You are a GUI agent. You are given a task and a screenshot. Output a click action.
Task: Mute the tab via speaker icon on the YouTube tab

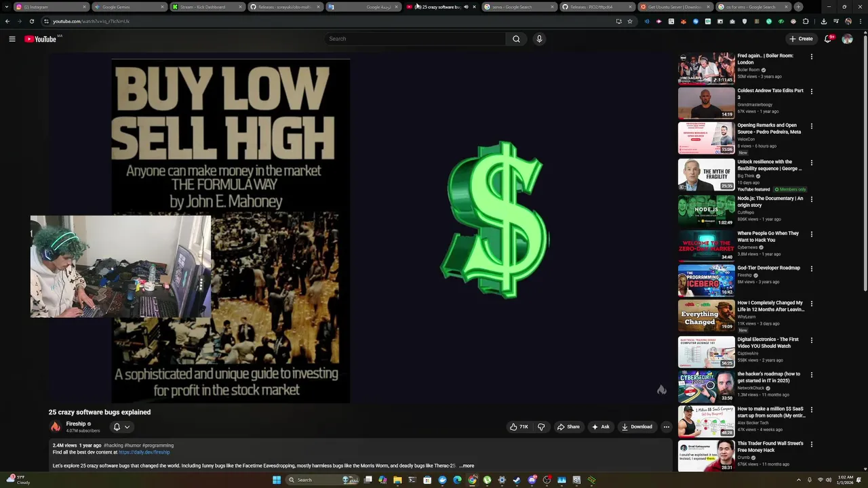(466, 7)
